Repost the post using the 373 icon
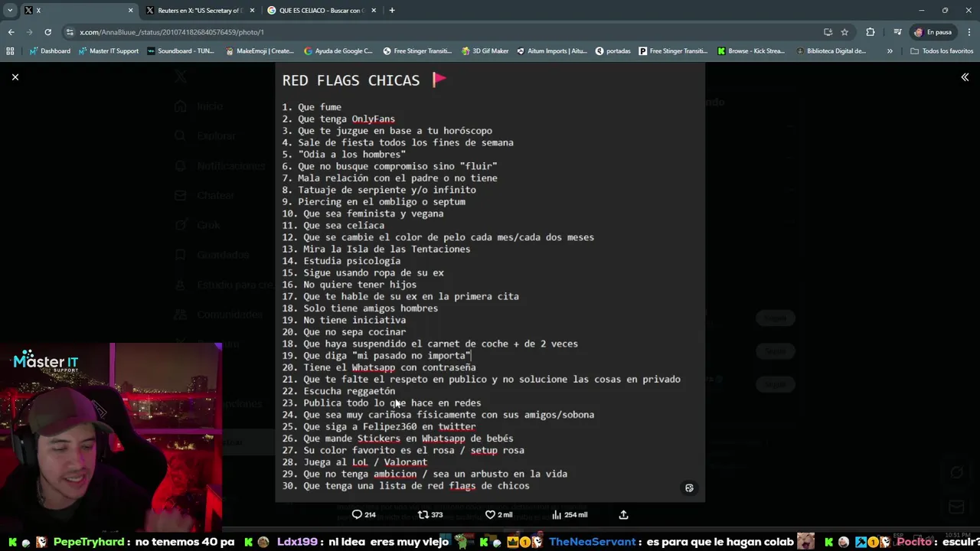The height and width of the screenshot is (551, 980). pos(430,514)
